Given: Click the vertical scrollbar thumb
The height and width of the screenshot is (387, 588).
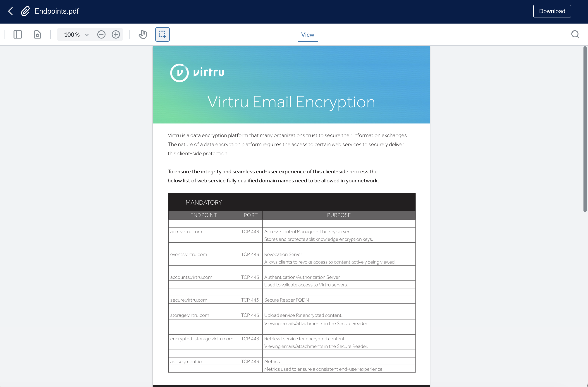Looking at the screenshot, I should 585,129.
